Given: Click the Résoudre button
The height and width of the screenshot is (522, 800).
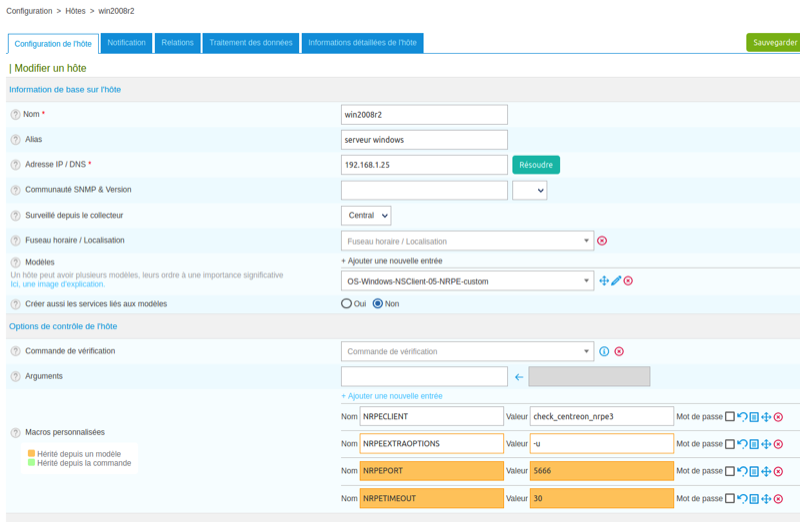Looking at the screenshot, I should click(536, 164).
